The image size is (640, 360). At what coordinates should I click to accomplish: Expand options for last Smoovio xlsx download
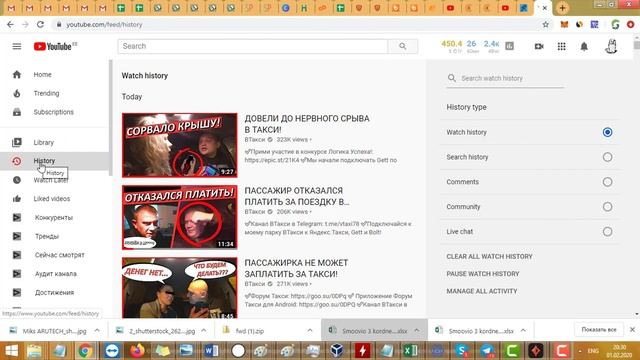[523, 331]
